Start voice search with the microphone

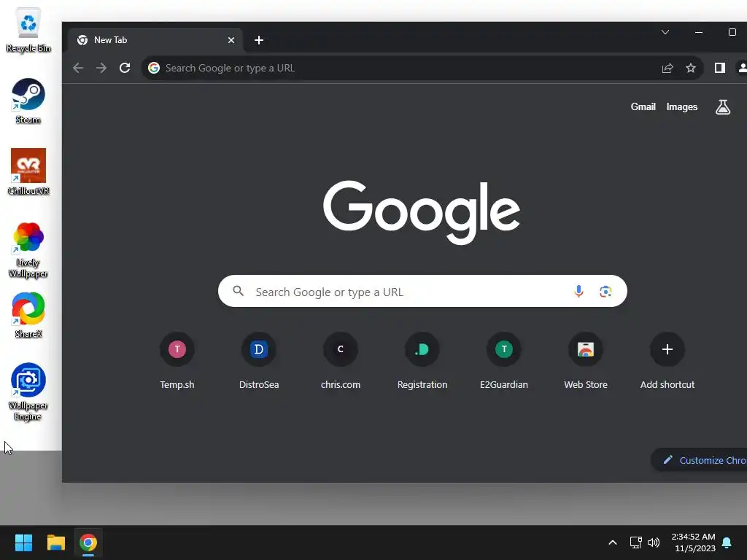578,292
